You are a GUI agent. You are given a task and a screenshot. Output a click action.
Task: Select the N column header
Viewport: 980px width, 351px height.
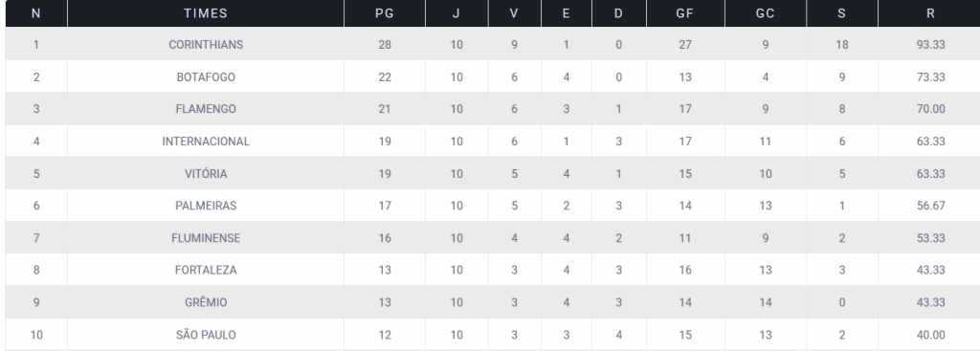[36, 13]
